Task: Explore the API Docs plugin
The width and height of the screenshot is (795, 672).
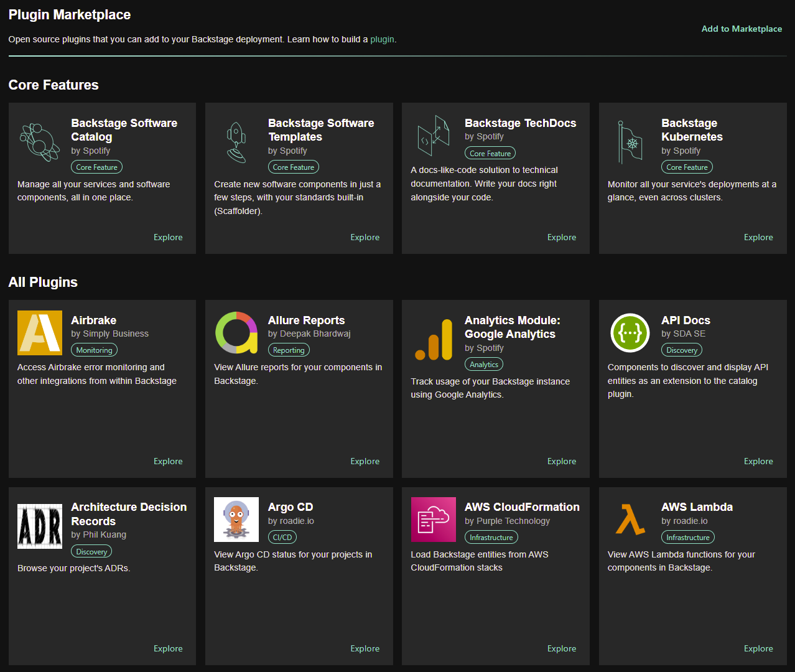Action: 758,461
